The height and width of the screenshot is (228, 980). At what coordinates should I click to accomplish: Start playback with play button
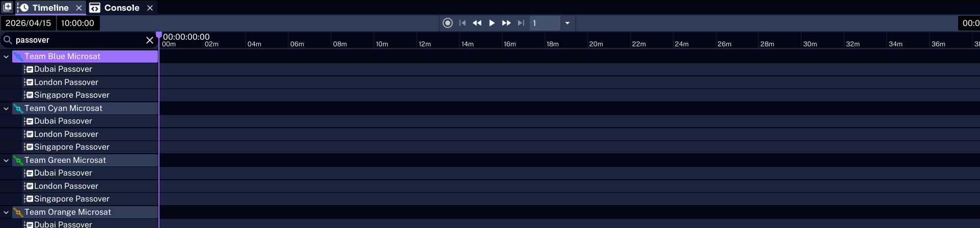tap(492, 23)
